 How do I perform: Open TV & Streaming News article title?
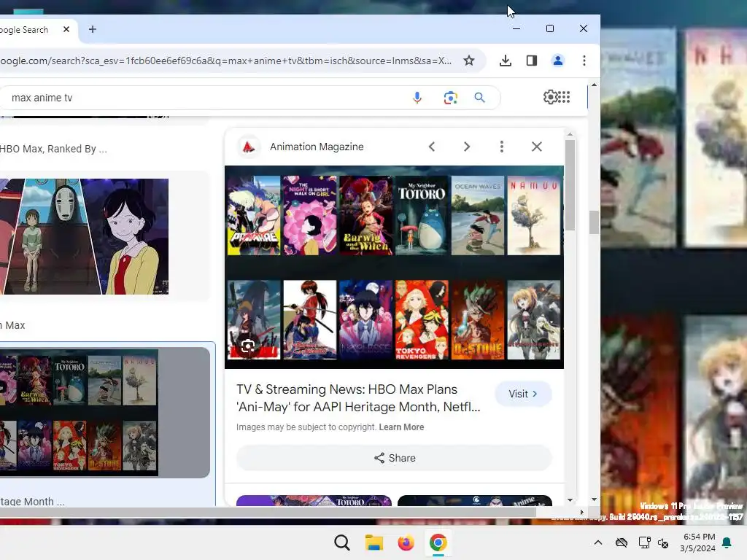[x=358, y=398]
